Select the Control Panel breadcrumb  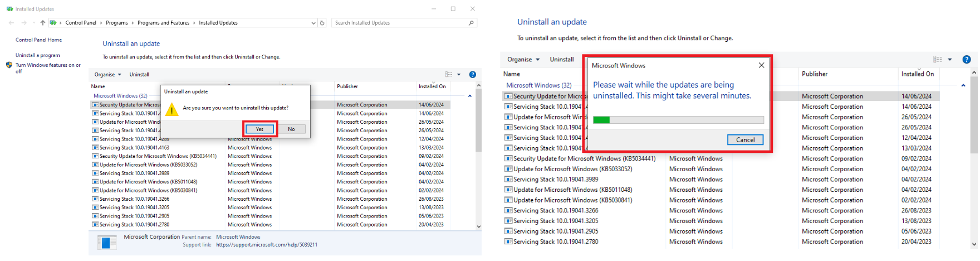pyautogui.click(x=81, y=23)
